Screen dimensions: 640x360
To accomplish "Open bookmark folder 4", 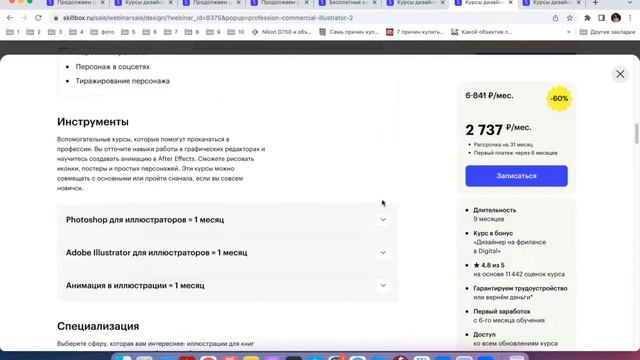I will (x=76, y=32).
